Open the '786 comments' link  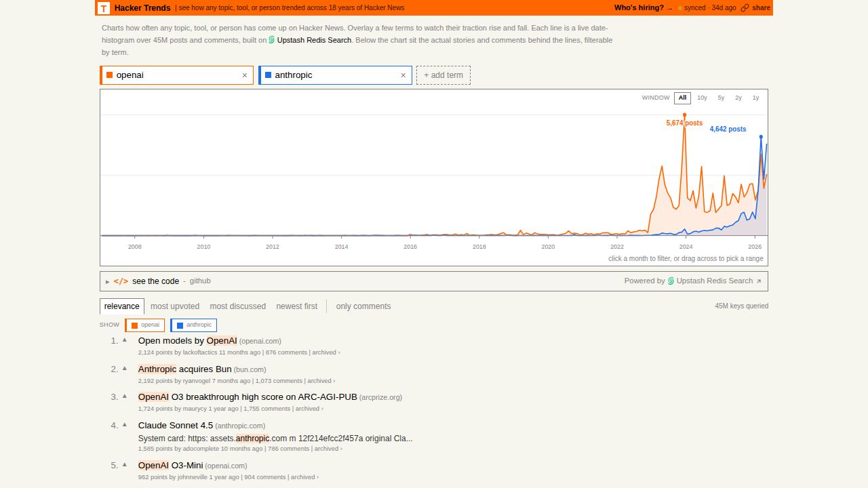(288, 449)
